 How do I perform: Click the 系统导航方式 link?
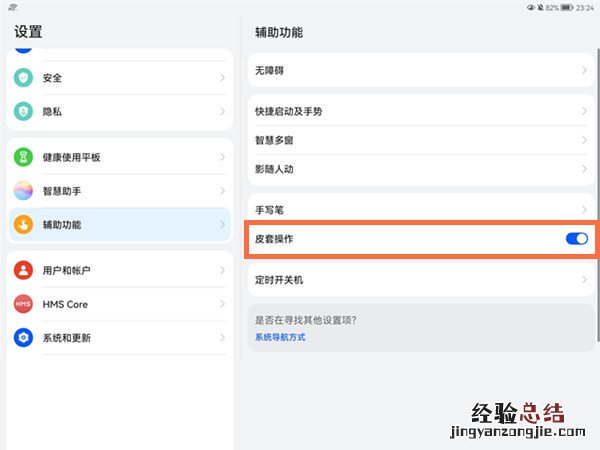pos(279,337)
